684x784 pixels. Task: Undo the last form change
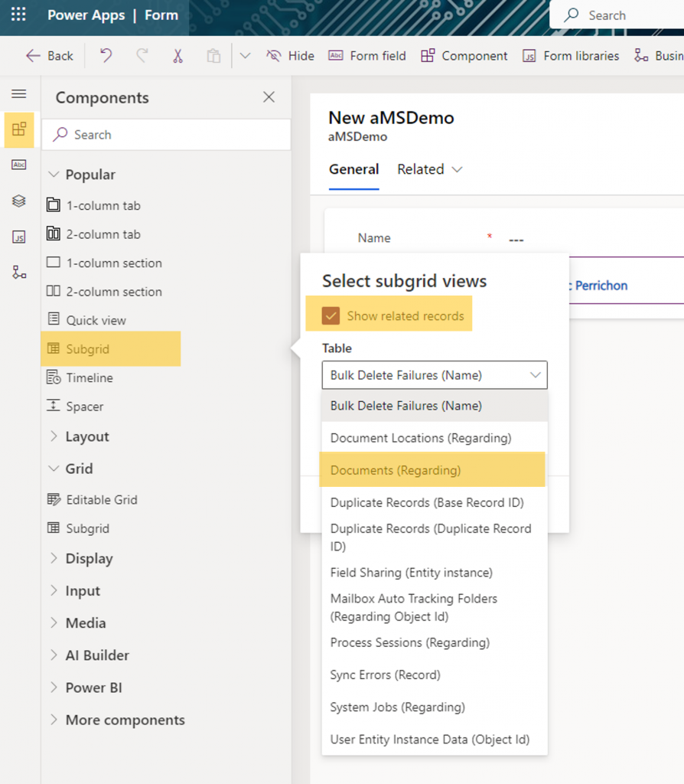pyautogui.click(x=106, y=55)
